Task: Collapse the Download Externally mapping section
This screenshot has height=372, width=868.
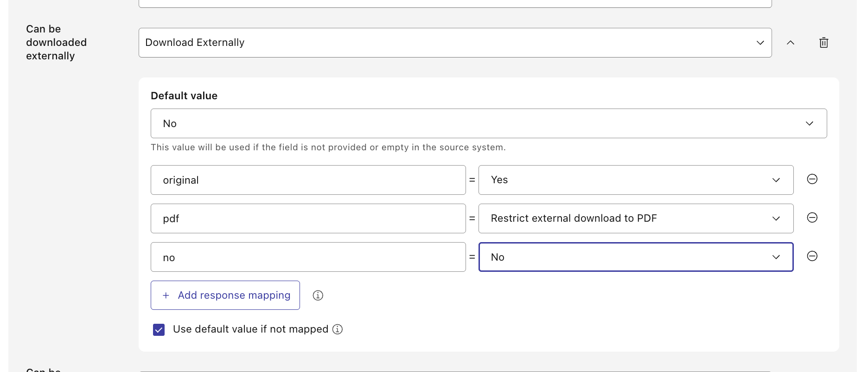Action: 791,43
